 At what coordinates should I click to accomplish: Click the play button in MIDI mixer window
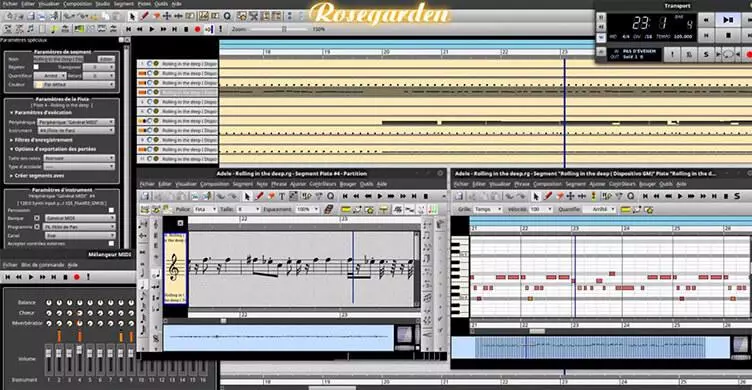(31, 277)
